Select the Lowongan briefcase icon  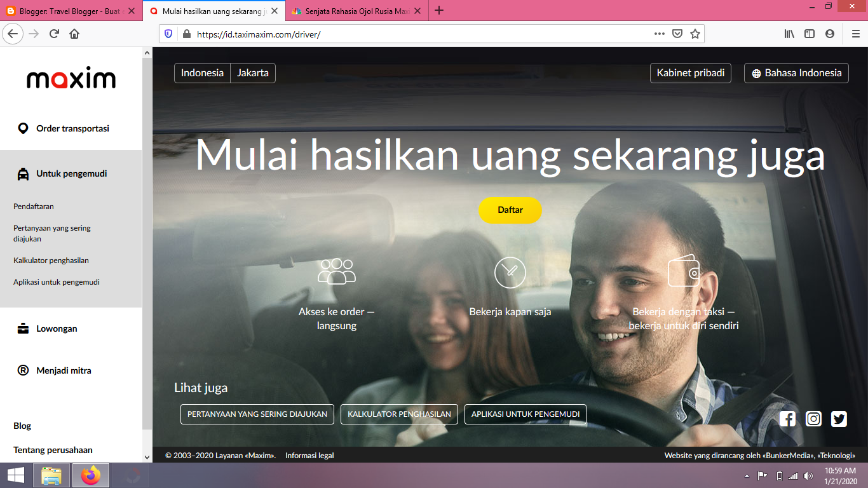coord(24,328)
